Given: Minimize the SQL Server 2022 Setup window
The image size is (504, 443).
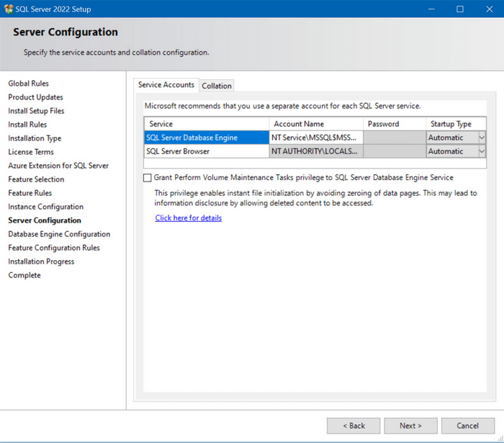Looking at the screenshot, I should coord(431,9).
